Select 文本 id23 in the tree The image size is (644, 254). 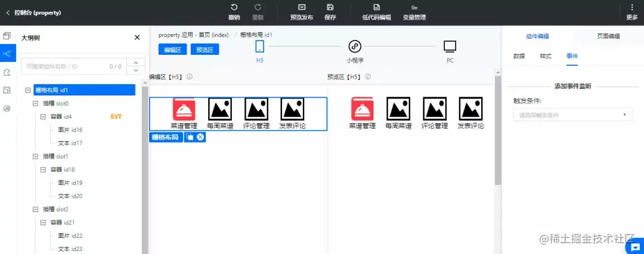coord(70,249)
